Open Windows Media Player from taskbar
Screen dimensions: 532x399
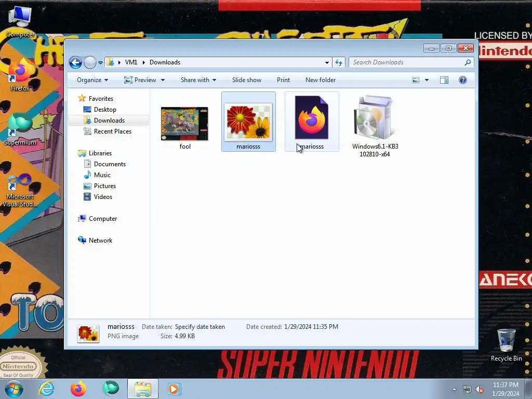point(175,389)
